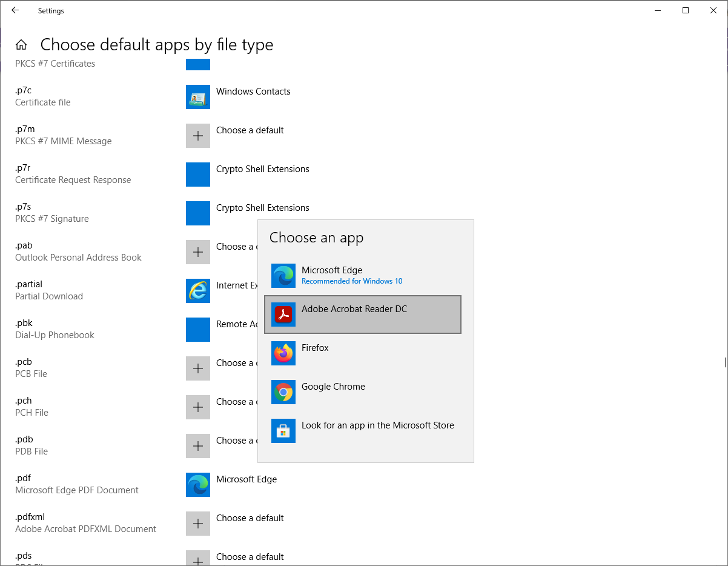Click the .p7c Certificate file label
The image size is (728, 566).
pos(43,96)
